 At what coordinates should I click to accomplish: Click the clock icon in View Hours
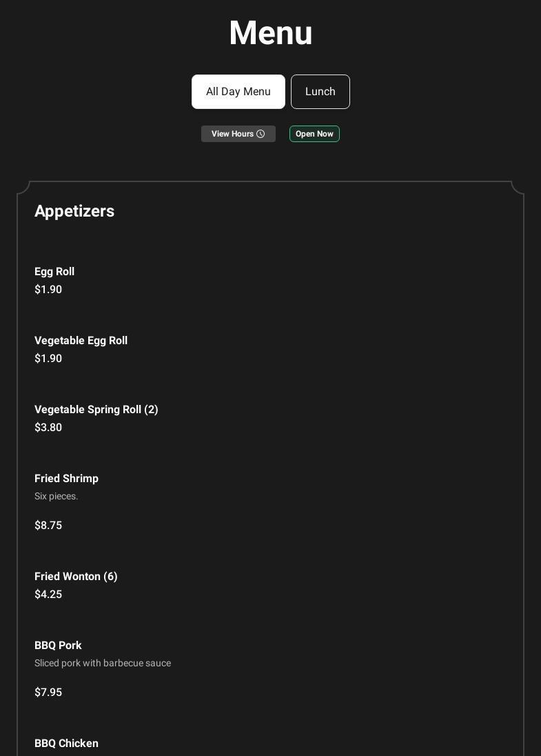261,134
